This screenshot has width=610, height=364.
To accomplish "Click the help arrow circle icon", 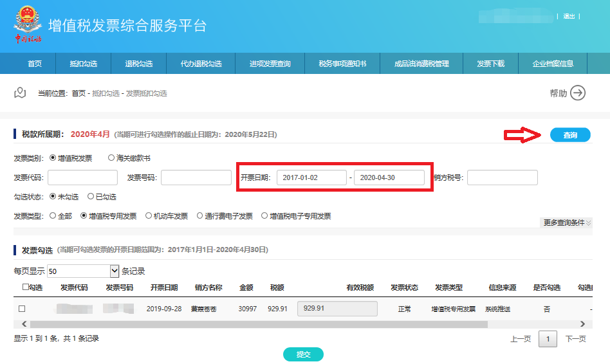I will [578, 93].
